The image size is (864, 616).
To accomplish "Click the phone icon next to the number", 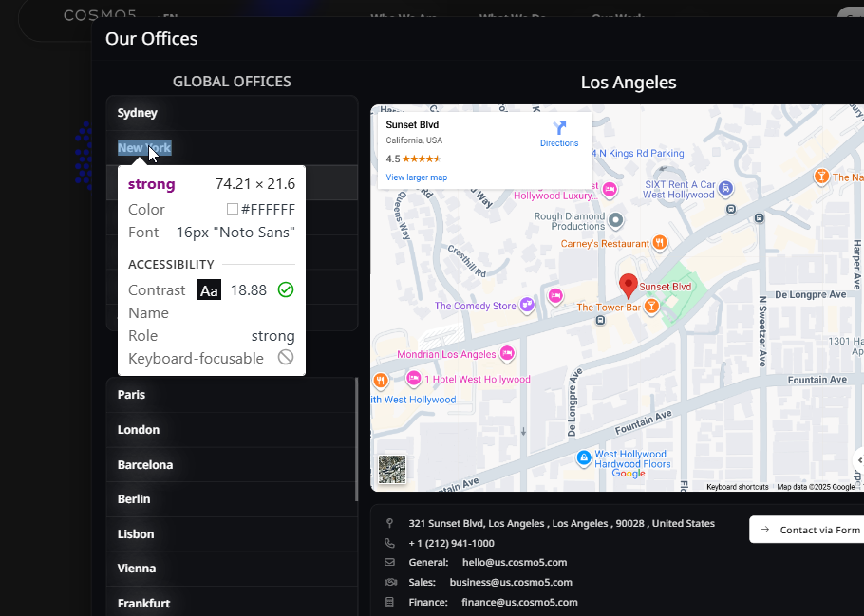I will click(x=389, y=543).
